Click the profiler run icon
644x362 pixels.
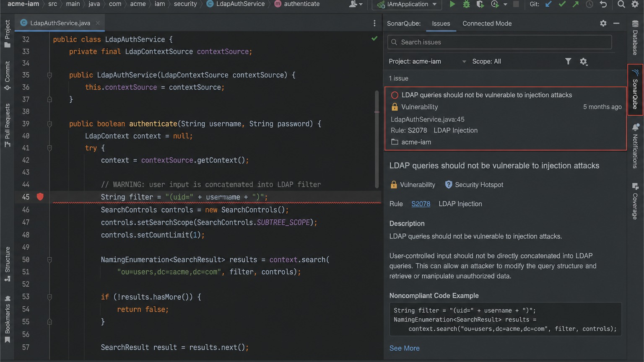495,4
